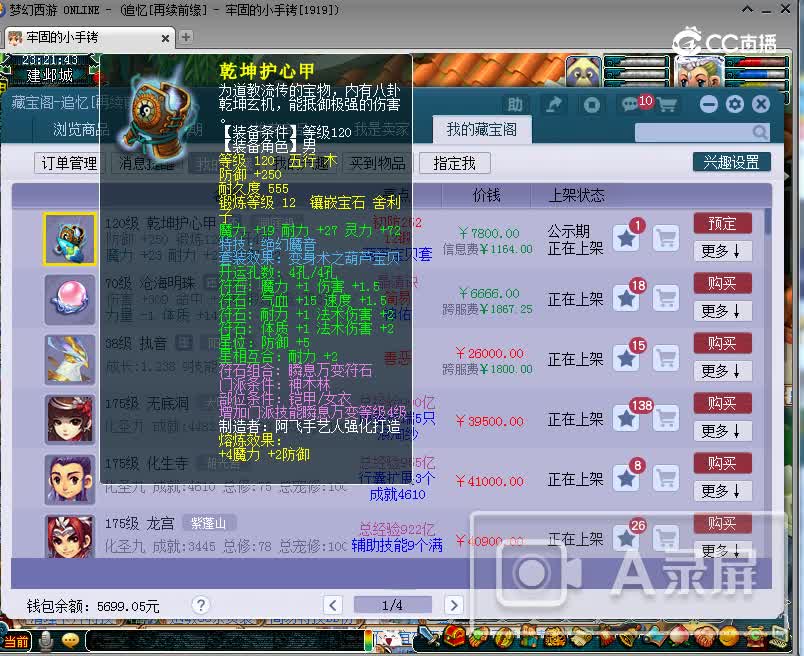Click the share arrow icon
The width and height of the screenshot is (804, 656).
pos(554,105)
